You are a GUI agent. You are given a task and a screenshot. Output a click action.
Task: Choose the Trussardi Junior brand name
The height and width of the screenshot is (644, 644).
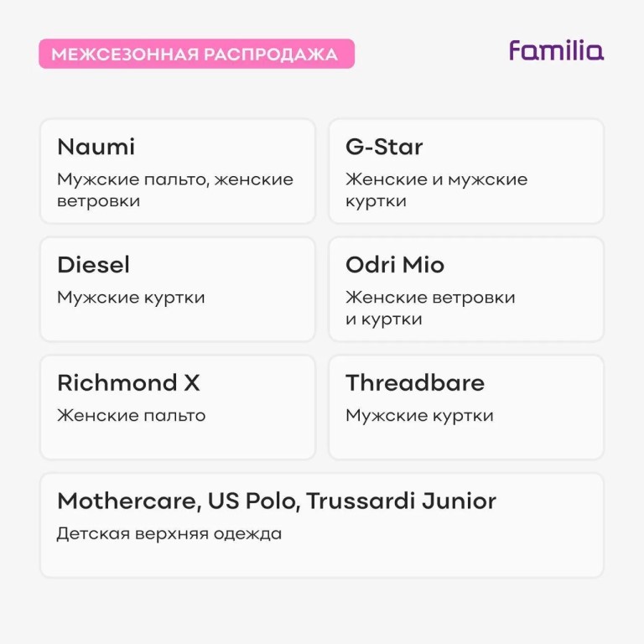point(401,501)
